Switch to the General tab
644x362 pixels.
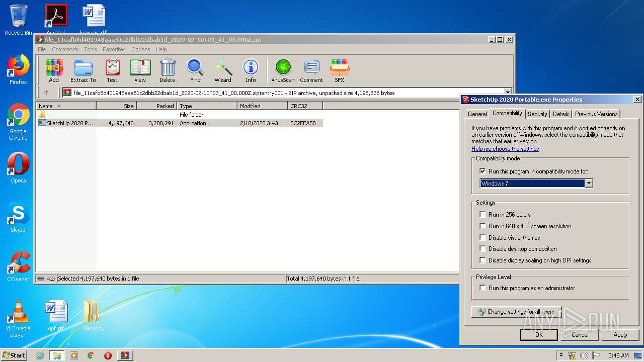477,114
